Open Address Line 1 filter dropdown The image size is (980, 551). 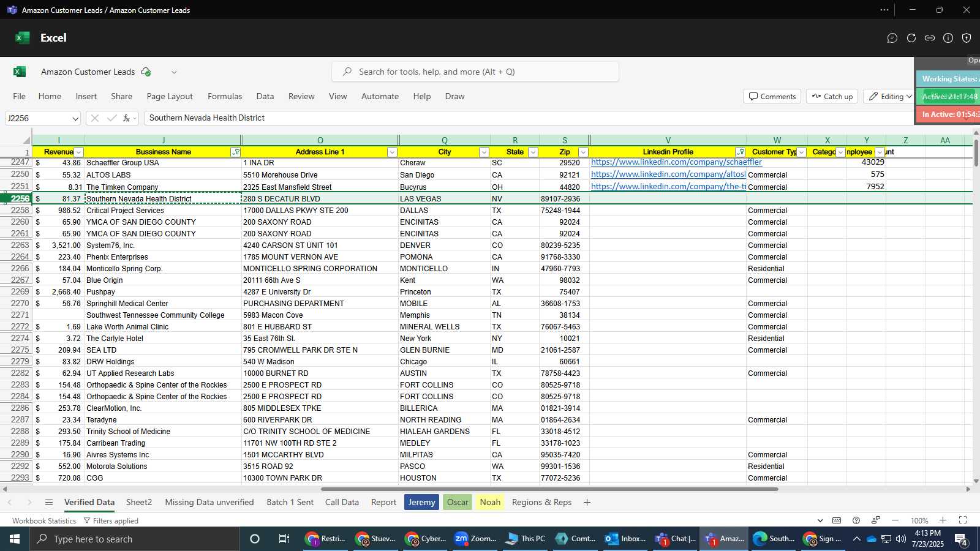(392, 152)
